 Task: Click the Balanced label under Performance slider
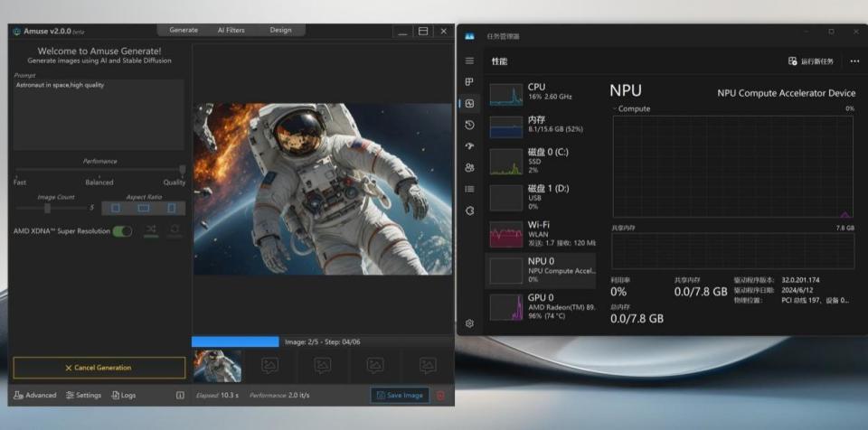[x=99, y=182]
